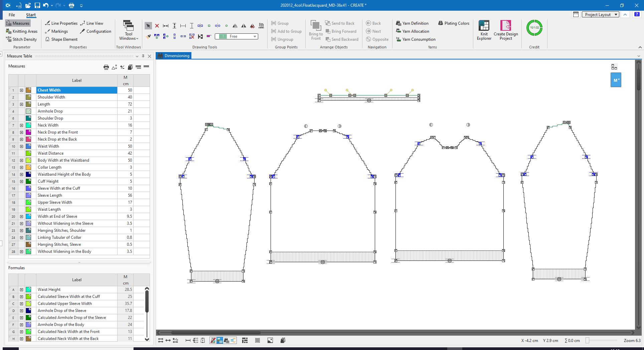Screen dimensions: 644x350
Task: Print the Measure Table
Action: (106, 67)
